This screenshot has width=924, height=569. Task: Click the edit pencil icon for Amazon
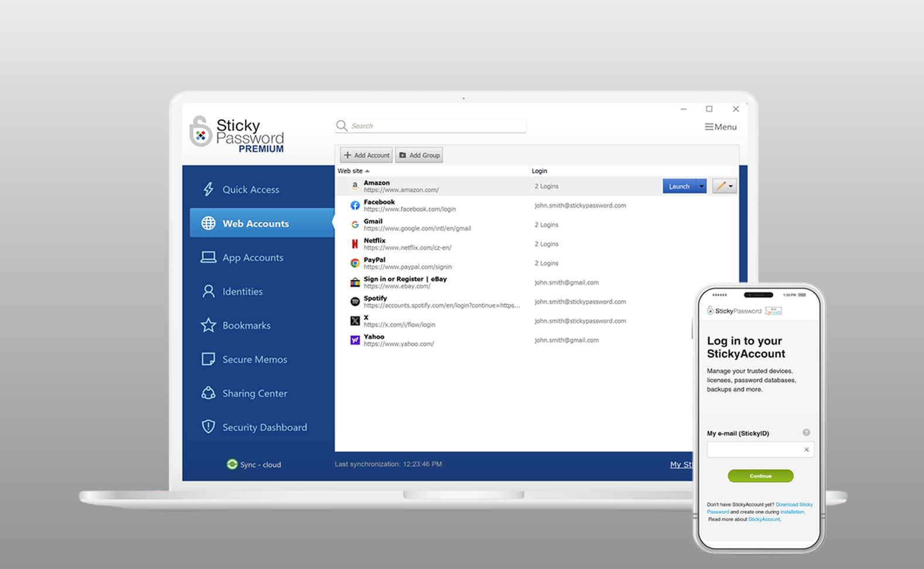(x=721, y=186)
